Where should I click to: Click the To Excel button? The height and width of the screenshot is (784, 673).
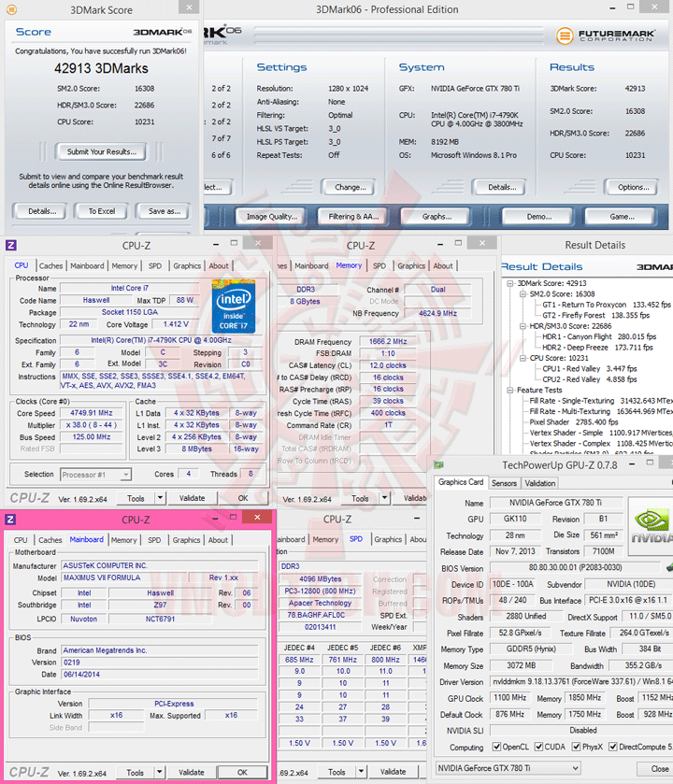click(102, 211)
